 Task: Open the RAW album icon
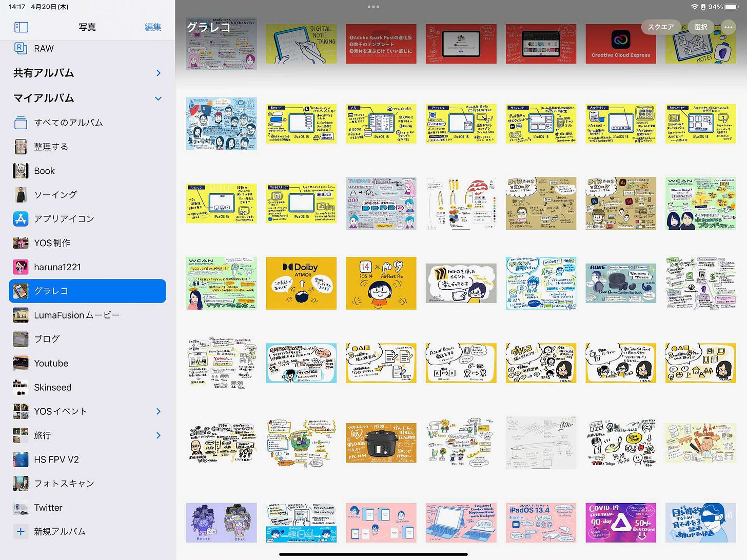(21, 48)
